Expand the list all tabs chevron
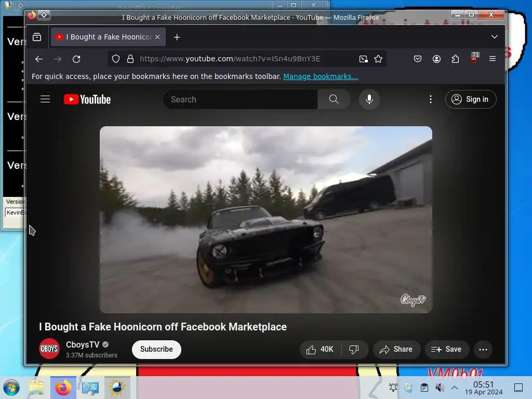This screenshot has width=532, height=399. click(x=495, y=37)
